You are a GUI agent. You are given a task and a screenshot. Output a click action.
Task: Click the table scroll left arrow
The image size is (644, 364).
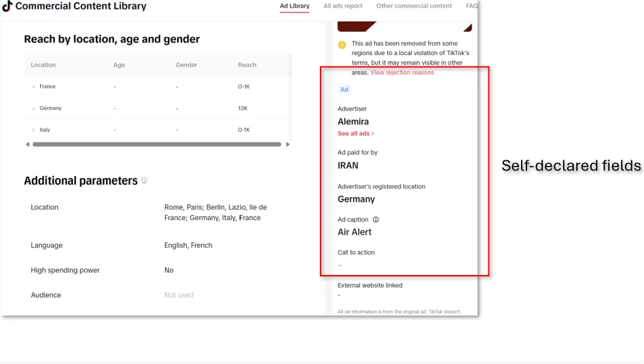[x=28, y=145]
